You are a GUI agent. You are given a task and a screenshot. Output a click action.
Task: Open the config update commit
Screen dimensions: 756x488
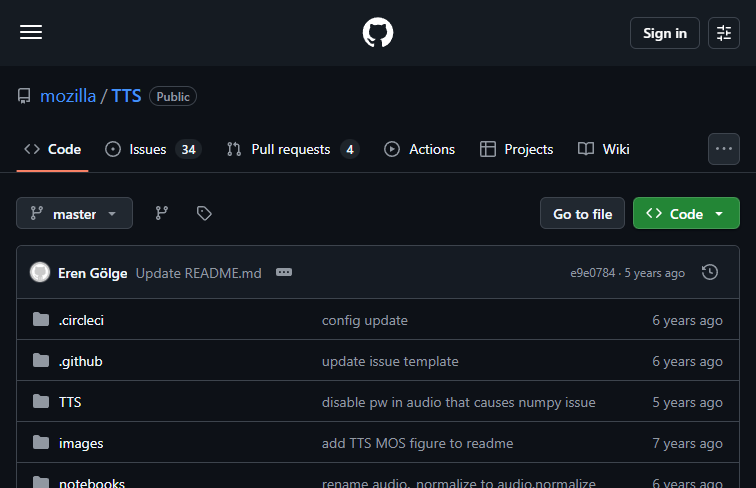coord(364,320)
